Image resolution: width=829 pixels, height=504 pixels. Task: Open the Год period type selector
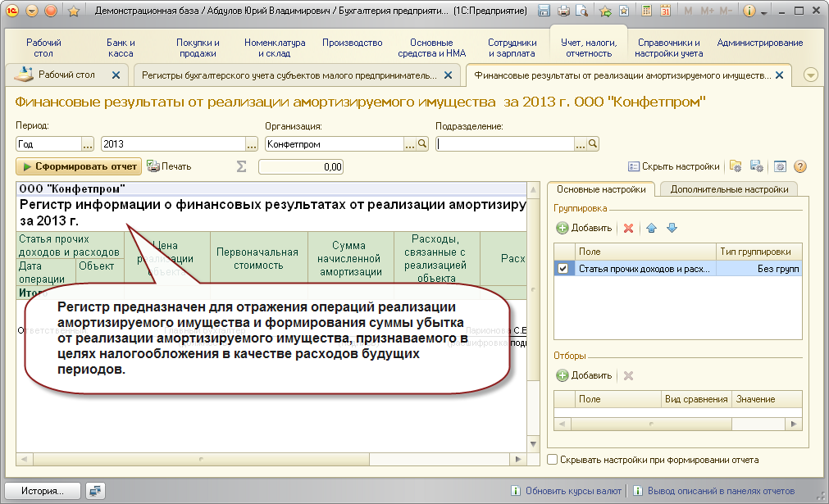(88, 143)
